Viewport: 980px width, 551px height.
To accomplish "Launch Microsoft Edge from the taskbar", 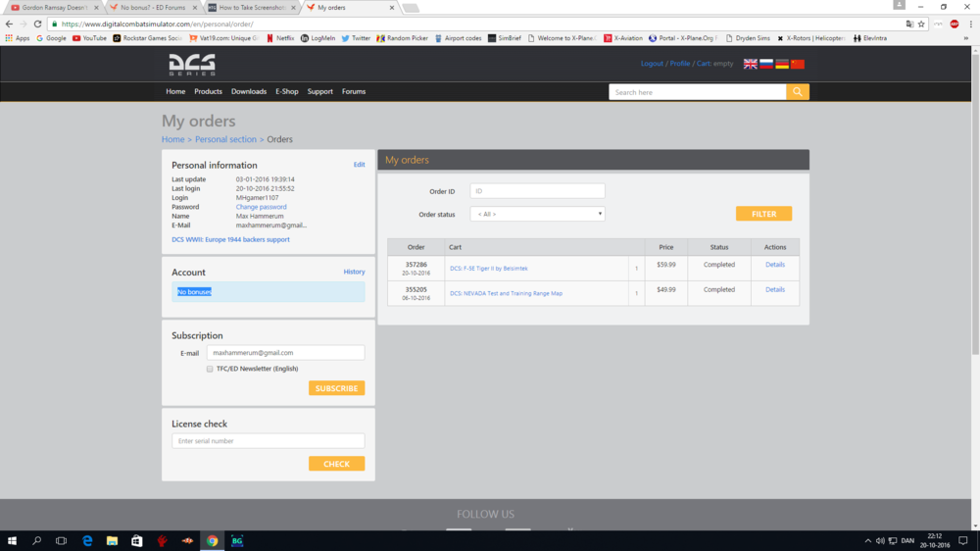I will pyautogui.click(x=87, y=541).
